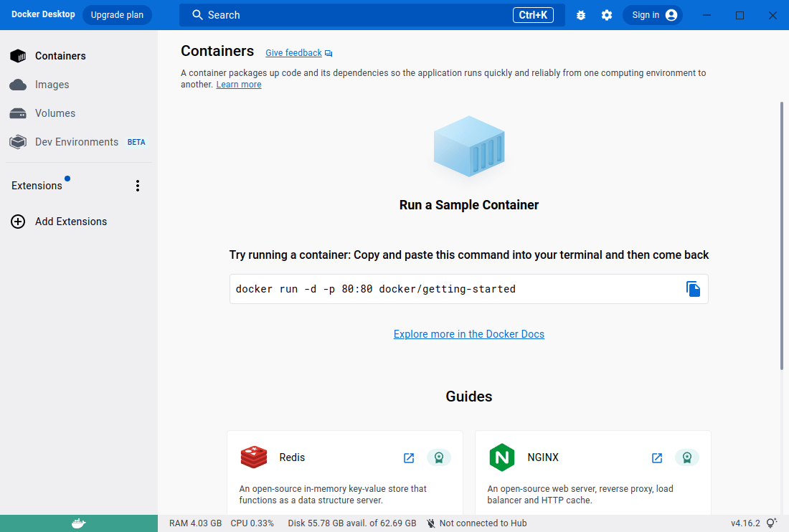Image resolution: width=789 pixels, height=532 pixels.
Task: Click the docker run command text
Action: (x=375, y=289)
